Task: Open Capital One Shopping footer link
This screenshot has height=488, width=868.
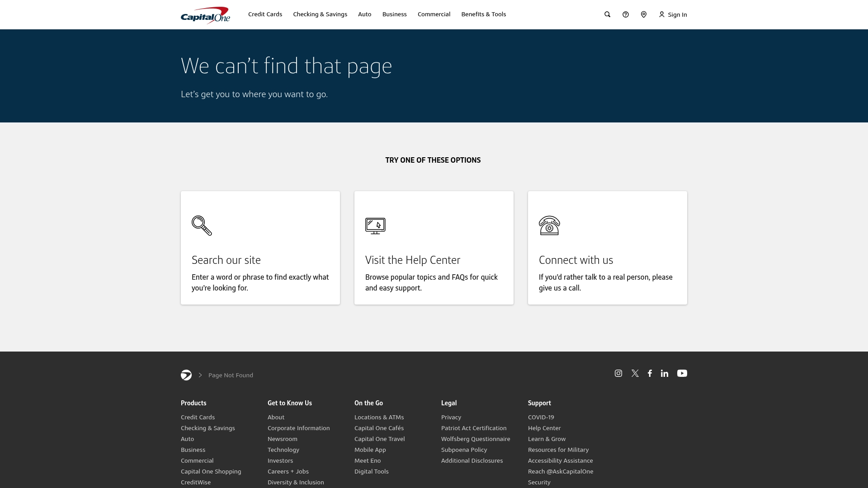Action: 211,471
